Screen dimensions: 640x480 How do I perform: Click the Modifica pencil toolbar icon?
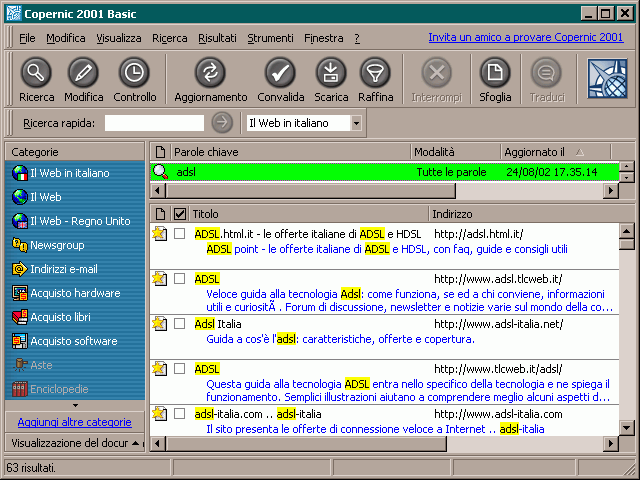[x=83, y=73]
